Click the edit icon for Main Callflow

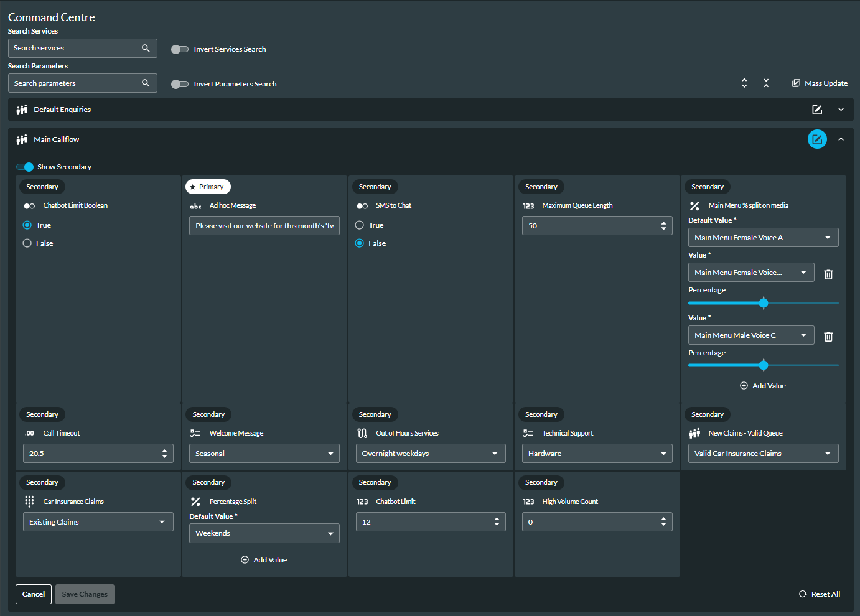pos(817,139)
